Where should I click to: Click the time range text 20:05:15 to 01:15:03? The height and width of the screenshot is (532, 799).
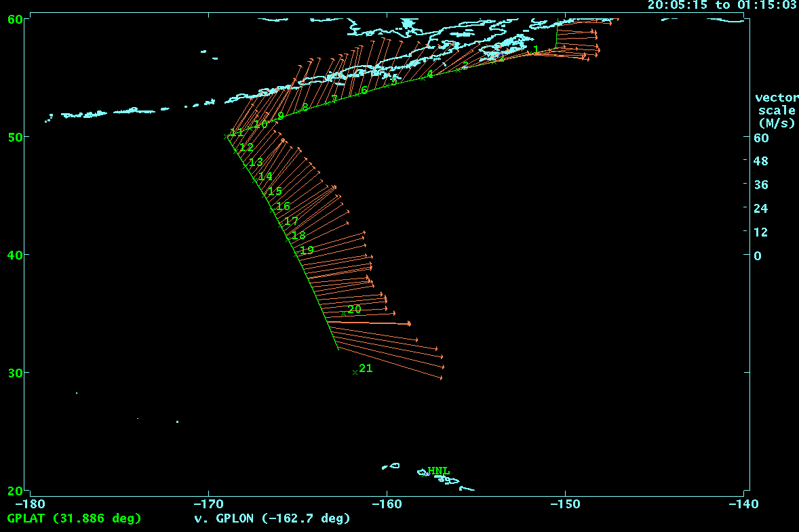pos(721,5)
